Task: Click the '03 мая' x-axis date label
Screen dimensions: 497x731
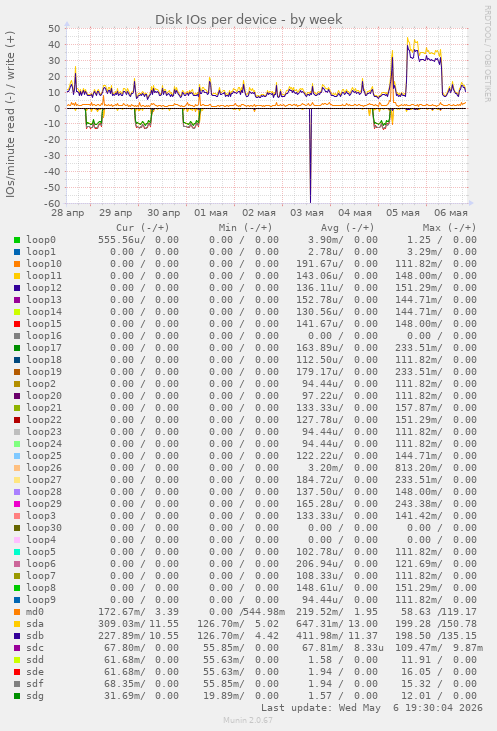Action: click(x=307, y=213)
